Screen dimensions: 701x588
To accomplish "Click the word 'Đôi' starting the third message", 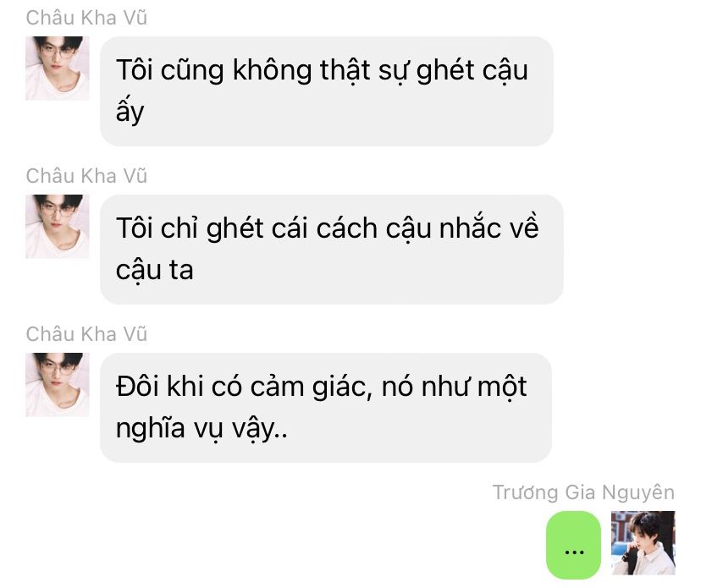I will (137, 386).
